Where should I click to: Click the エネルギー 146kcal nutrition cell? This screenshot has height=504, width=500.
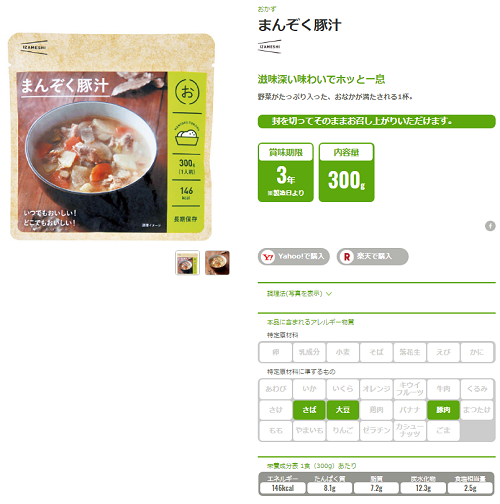[x=282, y=484]
